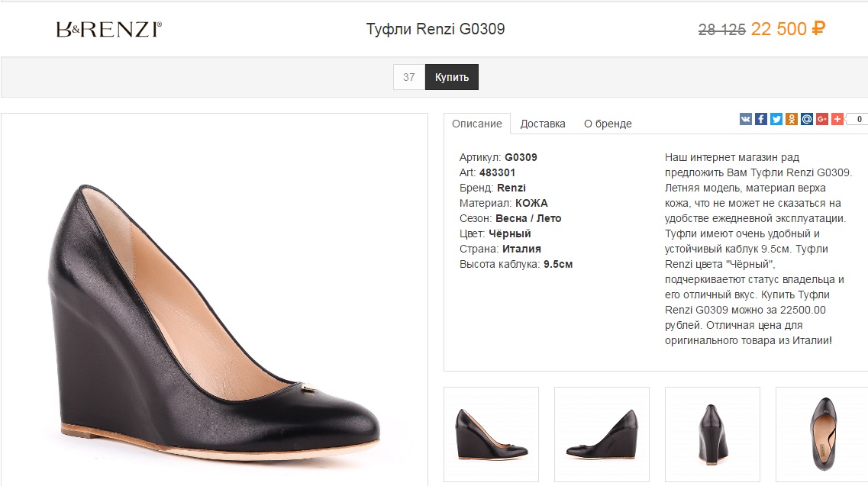Select the top-view shoe thumbnail

[x=821, y=434]
